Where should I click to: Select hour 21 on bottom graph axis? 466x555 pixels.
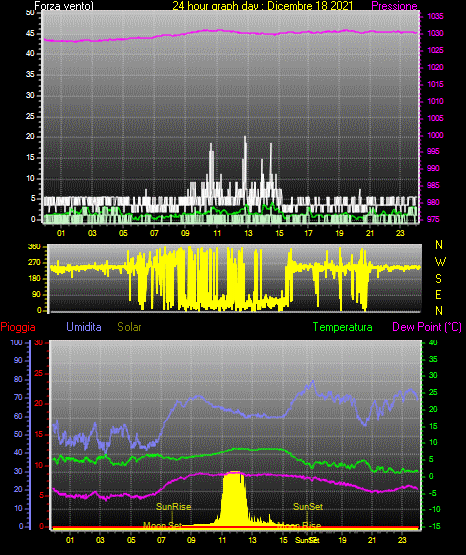pyautogui.click(x=372, y=540)
